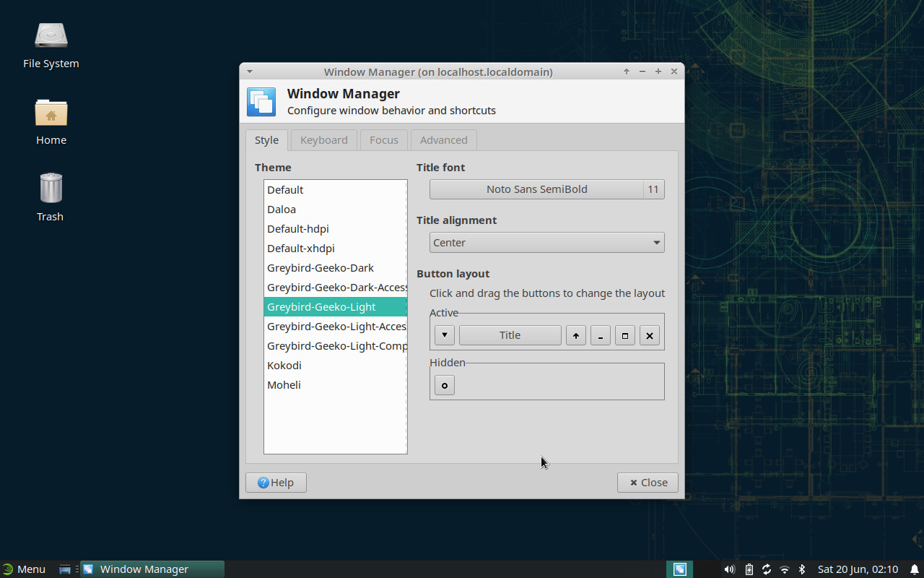Open the Menu in the taskbar
This screenshot has width=924, height=578.
(25, 569)
